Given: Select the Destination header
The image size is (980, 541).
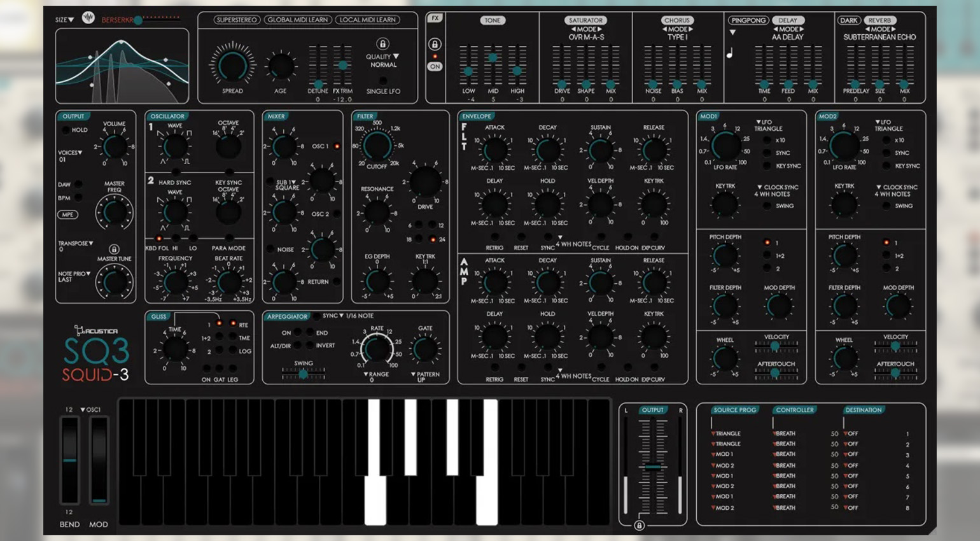Looking at the screenshot, I should 863,410.
